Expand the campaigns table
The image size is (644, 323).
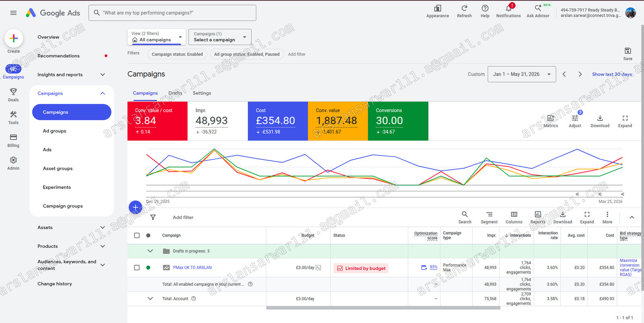click(x=587, y=217)
